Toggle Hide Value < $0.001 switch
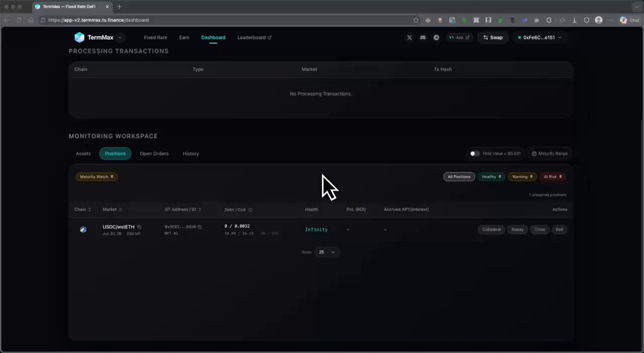Image resolution: width=644 pixels, height=353 pixels. pyautogui.click(x=474, y=153)
